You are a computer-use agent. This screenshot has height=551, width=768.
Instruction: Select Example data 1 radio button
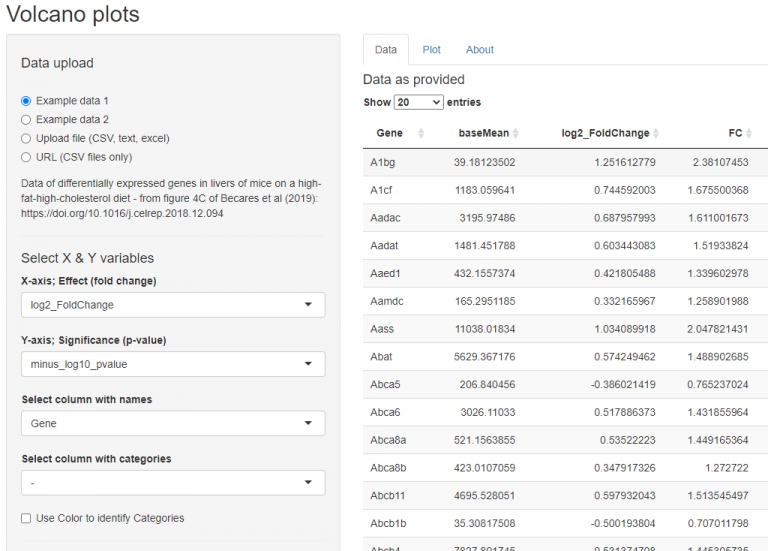(27, 101)
